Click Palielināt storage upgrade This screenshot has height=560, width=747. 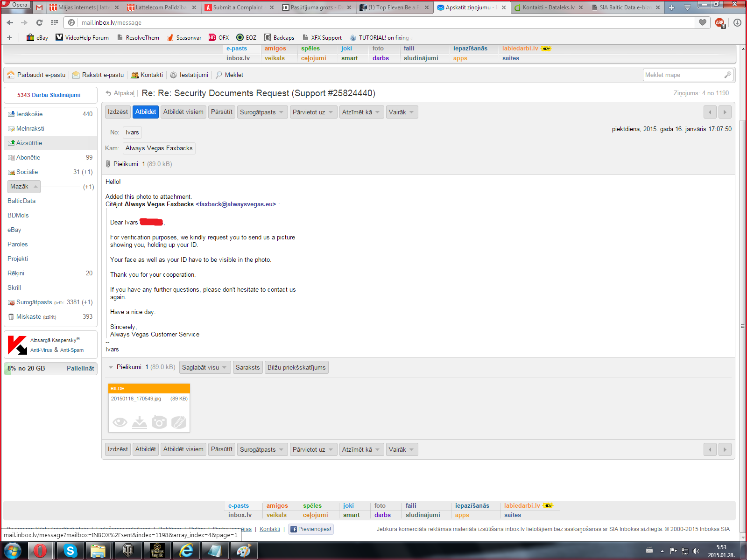pyautogui.click(x=80, y=368)
